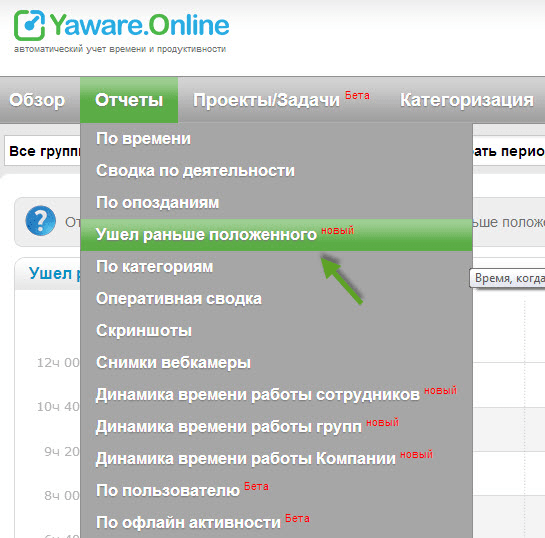The width and height of the screenshot is (545, 538).
Task: Select the Ушел раньше положенного report
Action: 276,235
